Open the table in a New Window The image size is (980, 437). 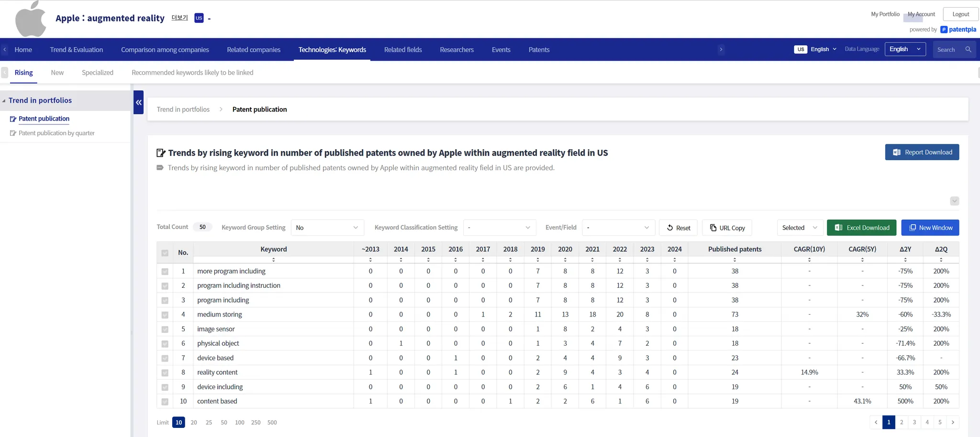pos(930,228)
